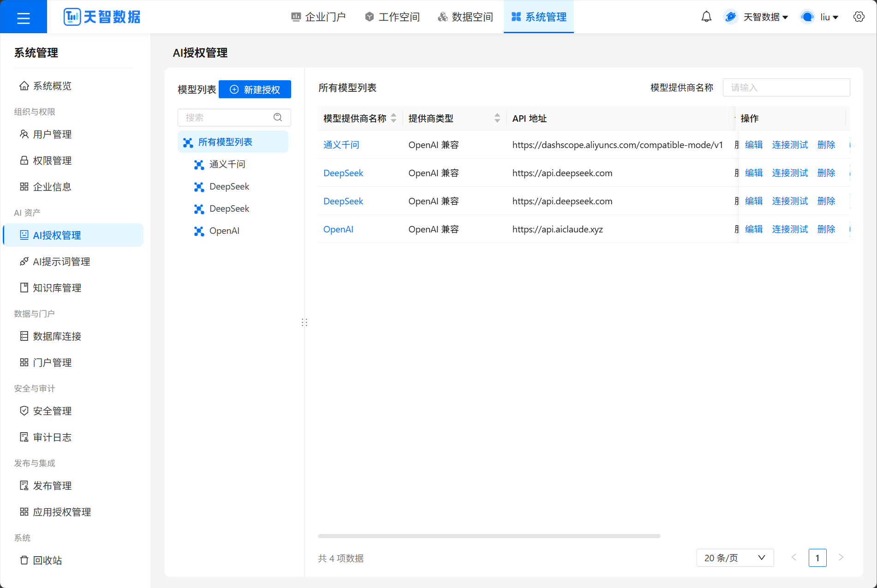Select OpenAI in the model tree
This screenshot has height=588, width=877.
224,231
